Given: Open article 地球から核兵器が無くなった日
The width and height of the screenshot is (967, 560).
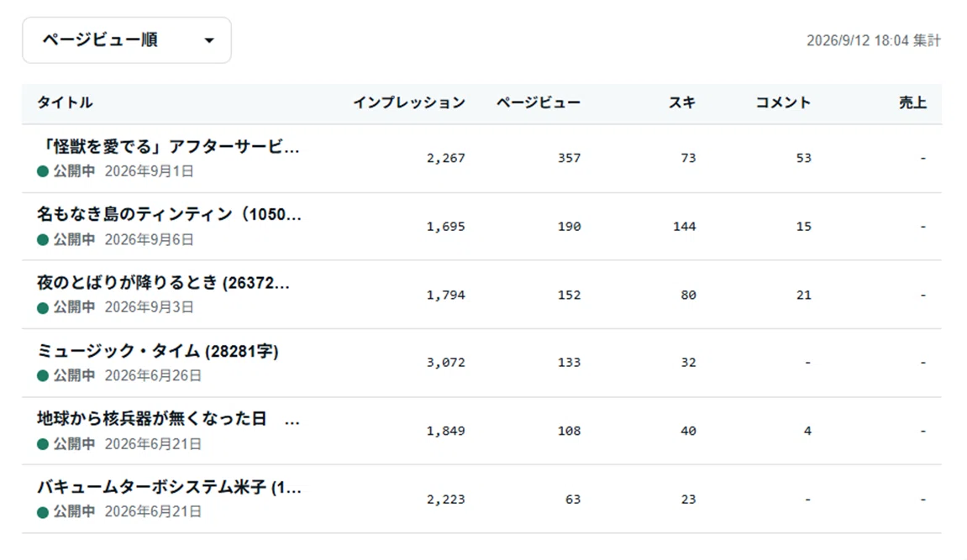Looking at the screenshot, I should click(x=168, y=419).
